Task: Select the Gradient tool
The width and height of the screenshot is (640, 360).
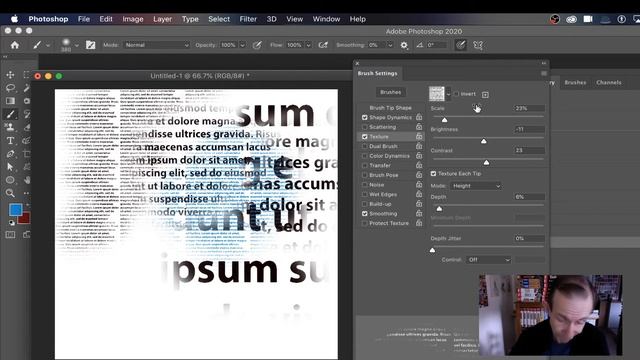Action: (10, 101)
